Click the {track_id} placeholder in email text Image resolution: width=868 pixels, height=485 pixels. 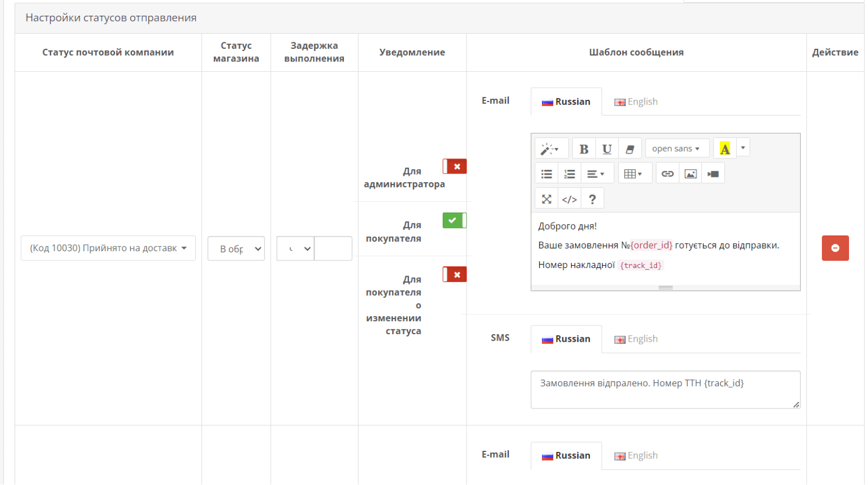coord(641,265)
